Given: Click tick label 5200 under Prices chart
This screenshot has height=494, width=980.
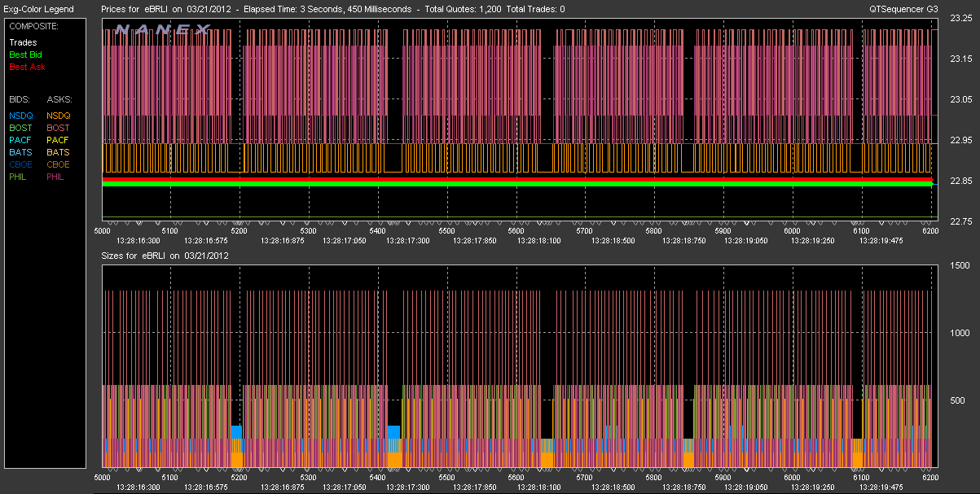Looking at the screenshot, I should point(240,231).
